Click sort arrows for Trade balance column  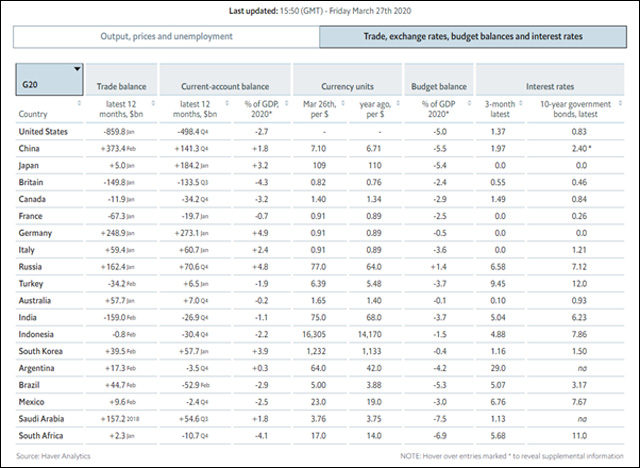153,103
